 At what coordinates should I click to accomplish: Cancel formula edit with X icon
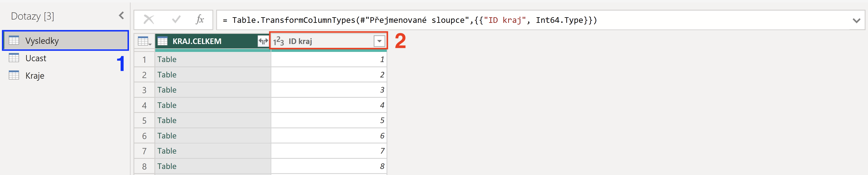pos(149,20)
